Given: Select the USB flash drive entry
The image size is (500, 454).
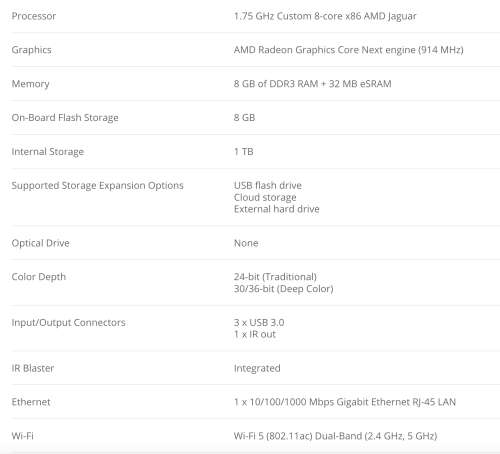Looking at the screenshot, I should tap(268, 185).
